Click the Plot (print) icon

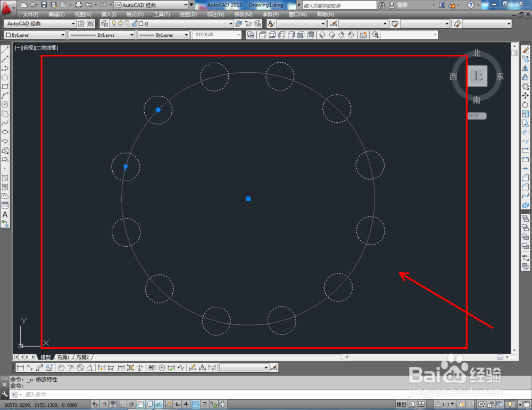coord(78,5)
